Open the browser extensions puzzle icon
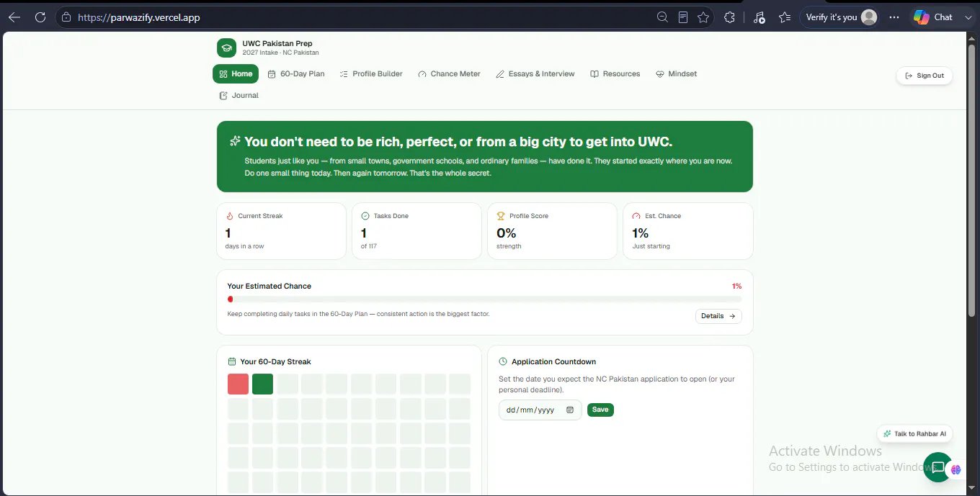 (x=729, y=17)
